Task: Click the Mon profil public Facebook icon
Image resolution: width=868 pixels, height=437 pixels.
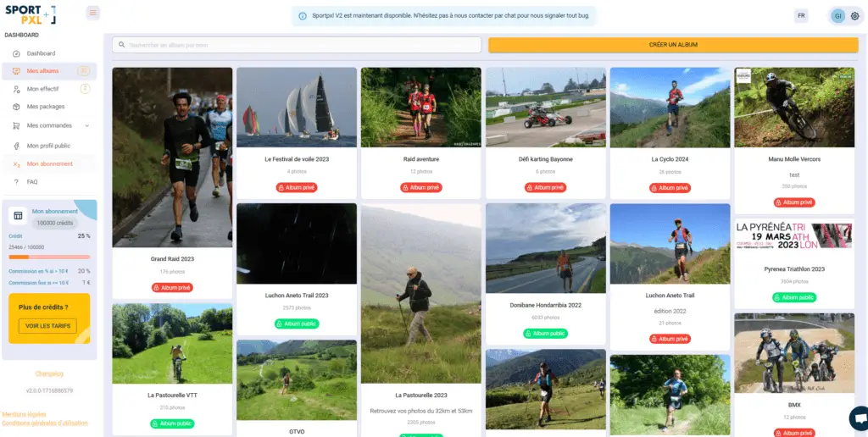Action: [x=16, y=146]
